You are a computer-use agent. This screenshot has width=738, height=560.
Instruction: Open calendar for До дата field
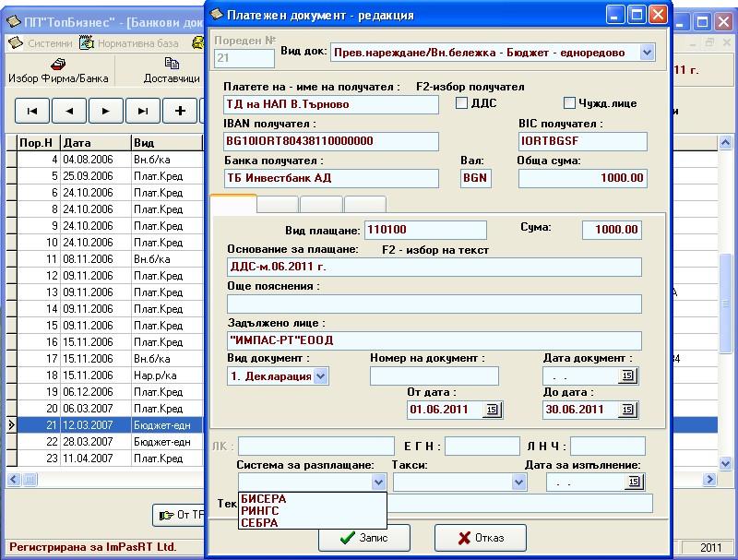click(x=628, y=410)
